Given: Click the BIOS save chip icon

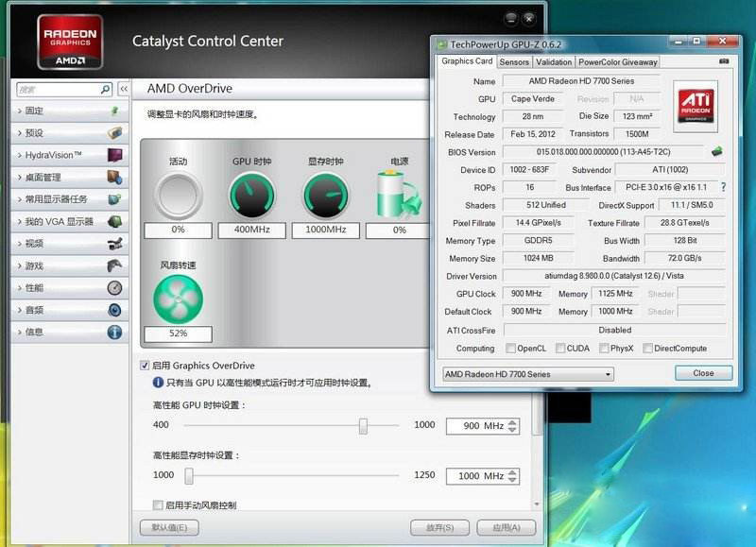Looking at the screenshot, I should tap(717, 151).
